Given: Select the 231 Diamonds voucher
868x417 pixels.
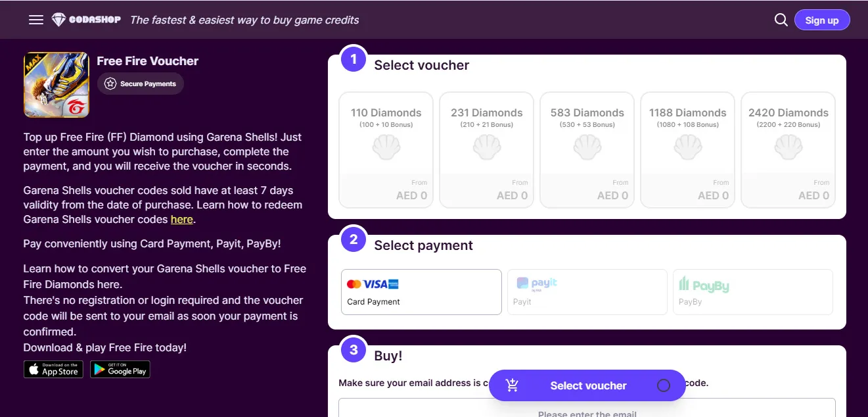Looking at the screenshot, I should tap(486, 150).
